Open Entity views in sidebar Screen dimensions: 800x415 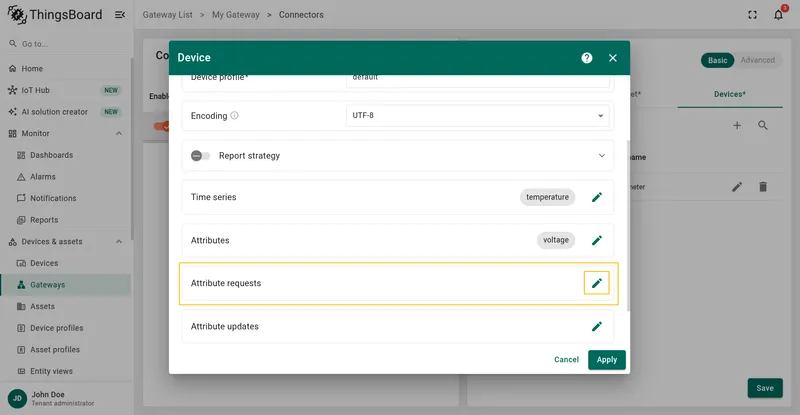point(65,371)
